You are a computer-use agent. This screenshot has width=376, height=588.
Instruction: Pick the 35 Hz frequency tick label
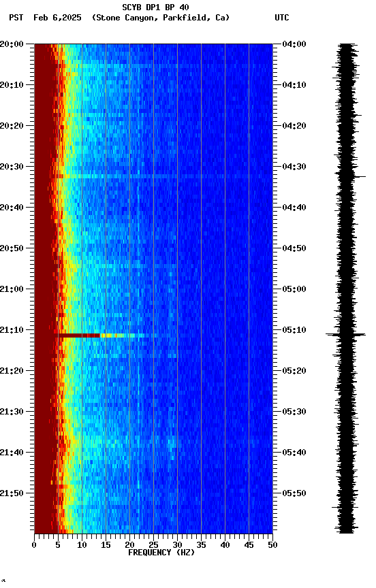pyautogui.click(x=201, y=545)
